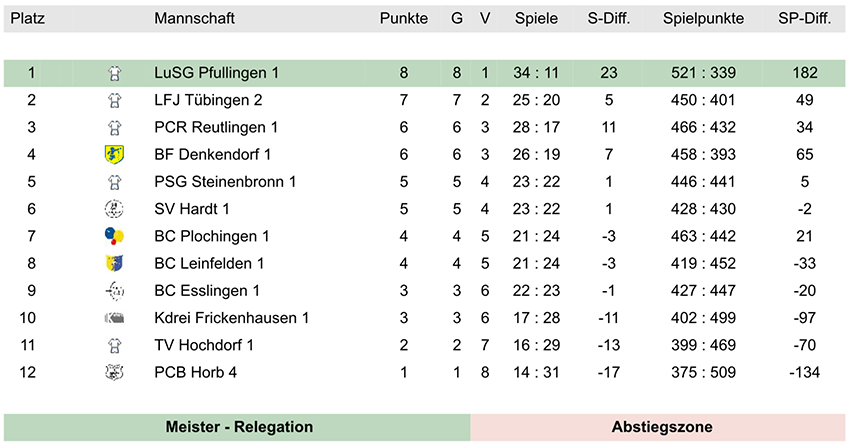
Task: Click the BC Esslingen 1 team logo
Action: [114, 291]
